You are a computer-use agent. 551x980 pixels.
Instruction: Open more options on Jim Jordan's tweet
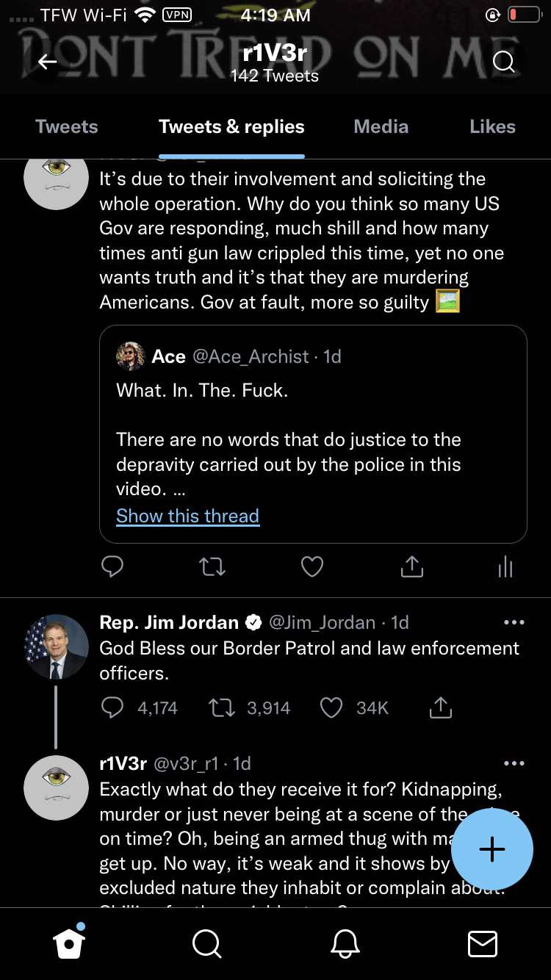coord(514,622)
